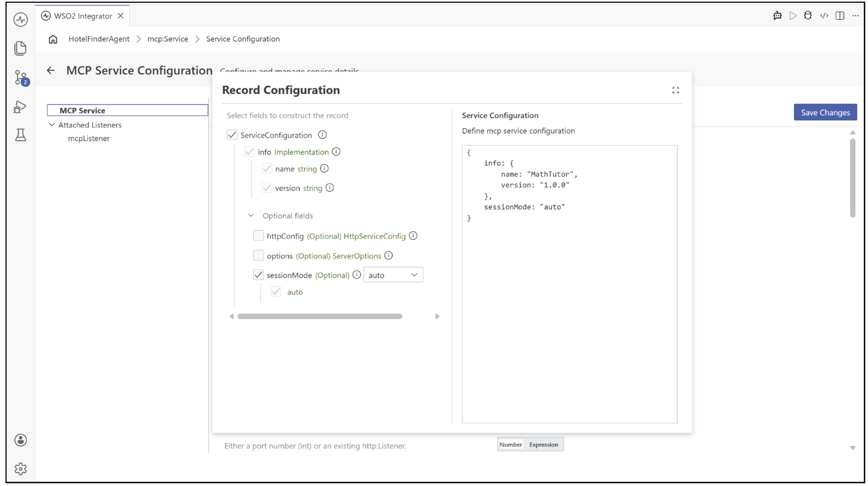
Task: Click the home breadcrumb icon
Action: [53, 39]
